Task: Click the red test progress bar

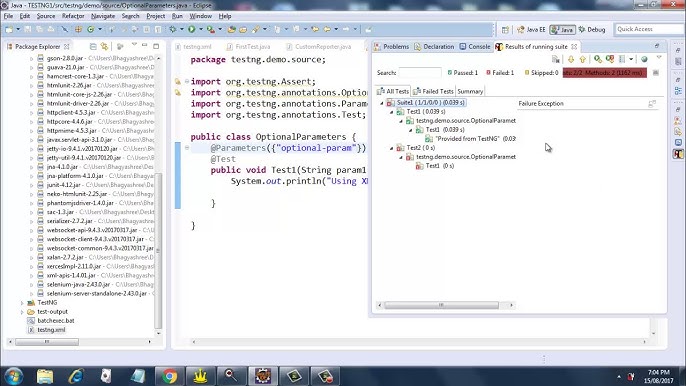Action: (x=605, y=73)
